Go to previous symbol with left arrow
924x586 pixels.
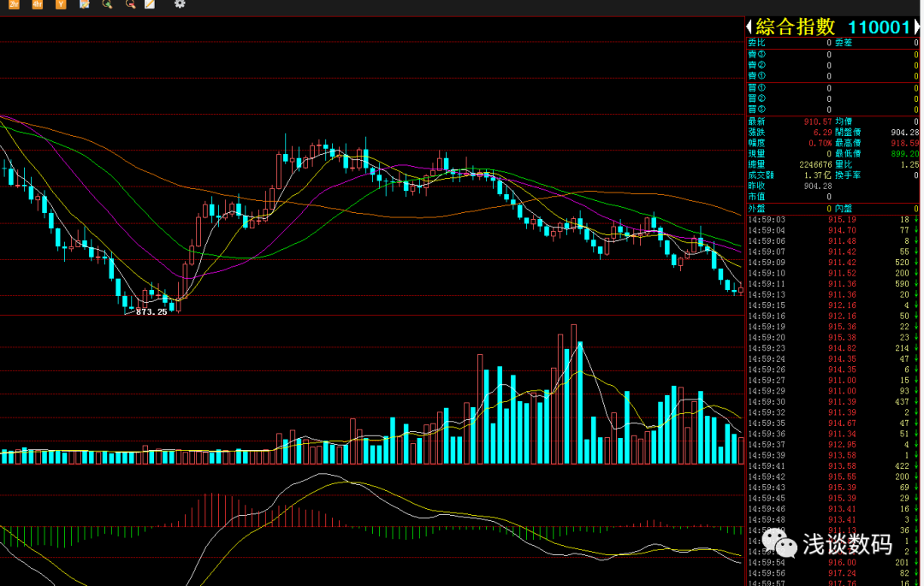(x=749, y=27)
